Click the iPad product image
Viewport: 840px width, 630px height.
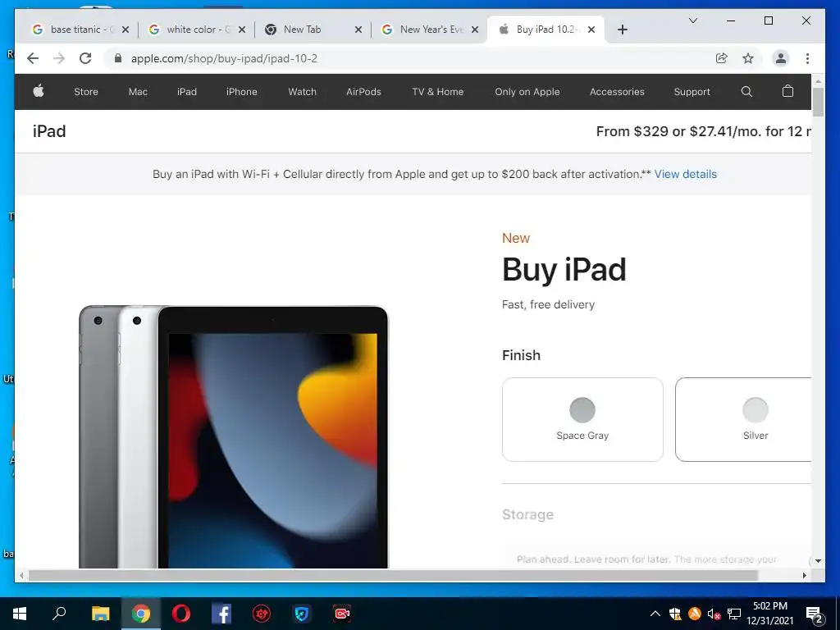point(234,436)
